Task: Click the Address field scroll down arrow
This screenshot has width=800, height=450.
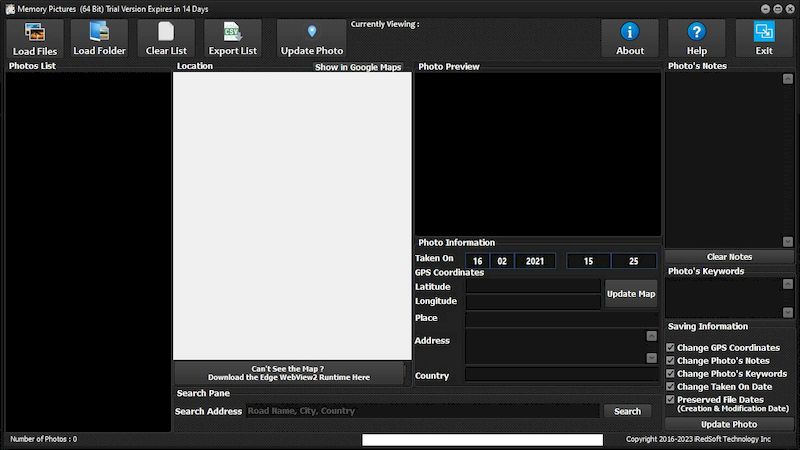Action: click(652, 358)
